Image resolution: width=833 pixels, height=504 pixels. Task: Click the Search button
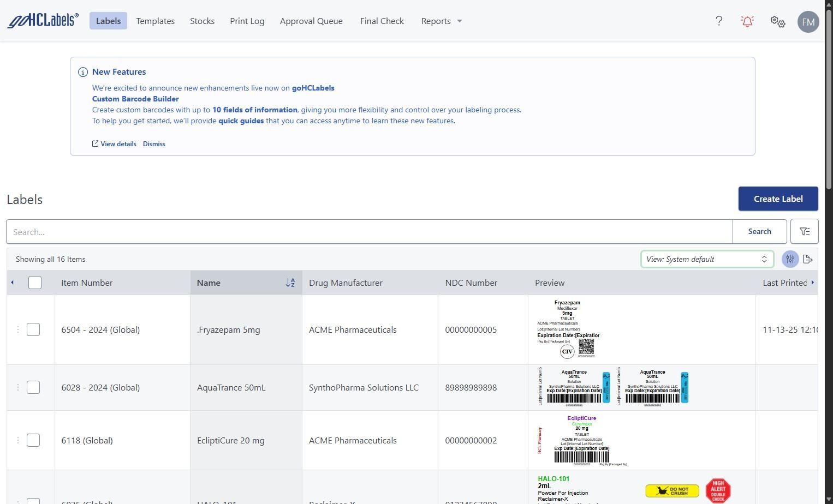[x=759, y=232]
